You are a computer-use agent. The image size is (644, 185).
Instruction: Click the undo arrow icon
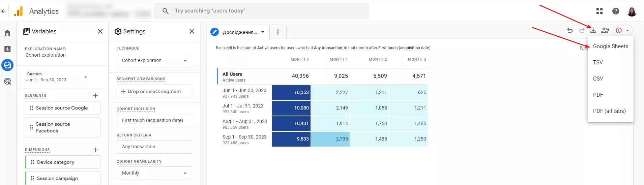click(570, 30)
